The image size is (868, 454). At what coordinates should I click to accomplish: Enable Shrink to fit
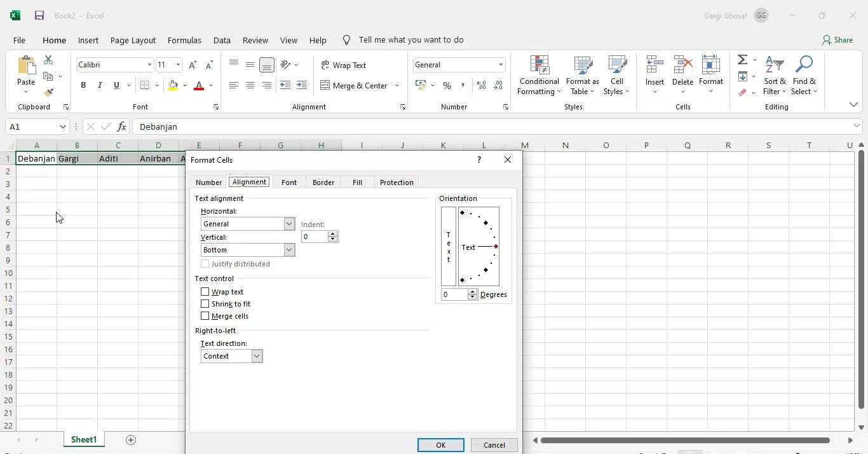(205, 304)
